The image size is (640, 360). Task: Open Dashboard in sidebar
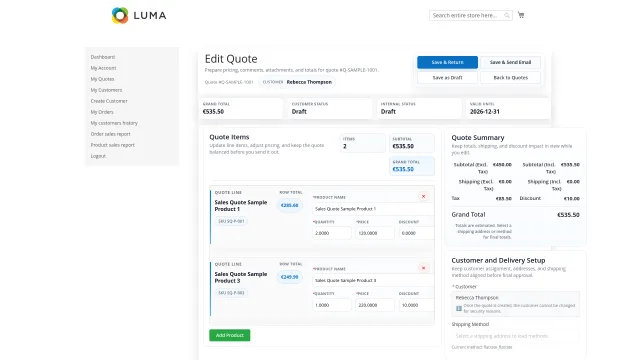103,57
